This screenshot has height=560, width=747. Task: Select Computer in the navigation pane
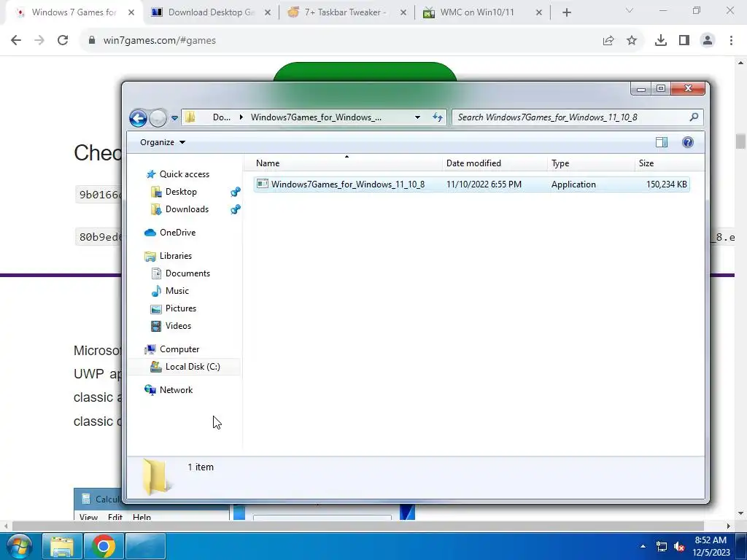pyautogui.click(x=179, y=349)
